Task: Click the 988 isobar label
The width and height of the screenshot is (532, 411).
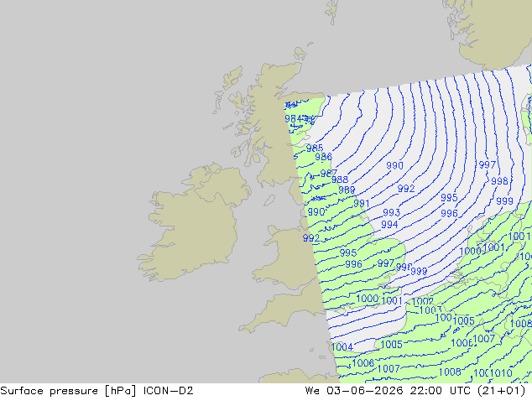Action: pyautogui.click(x=340, y=179)
